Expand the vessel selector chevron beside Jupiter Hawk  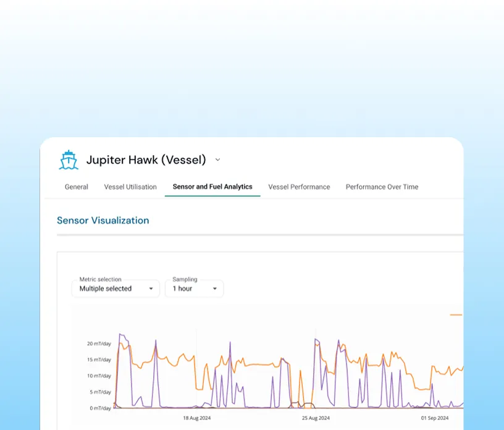[x=217, y=160]
